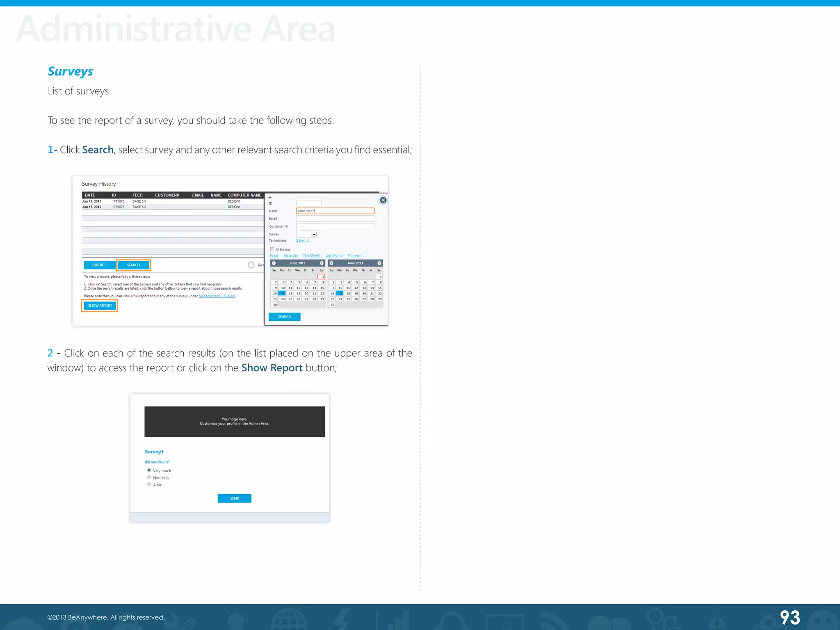Click the SEND button in Survey1
Image resolution: width=840 pixels, height=630 pixels.
click(234, 498)
